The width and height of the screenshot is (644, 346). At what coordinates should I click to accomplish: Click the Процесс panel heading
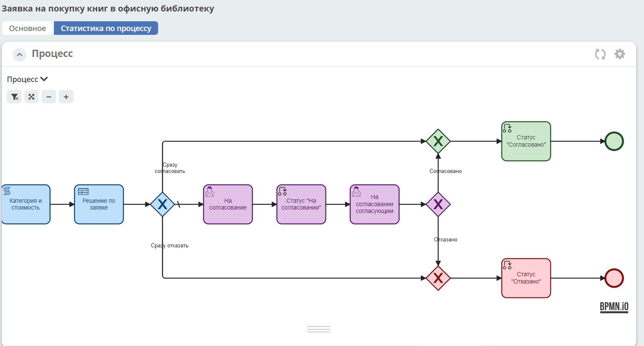pyautogui.click(x=52, y=54)
